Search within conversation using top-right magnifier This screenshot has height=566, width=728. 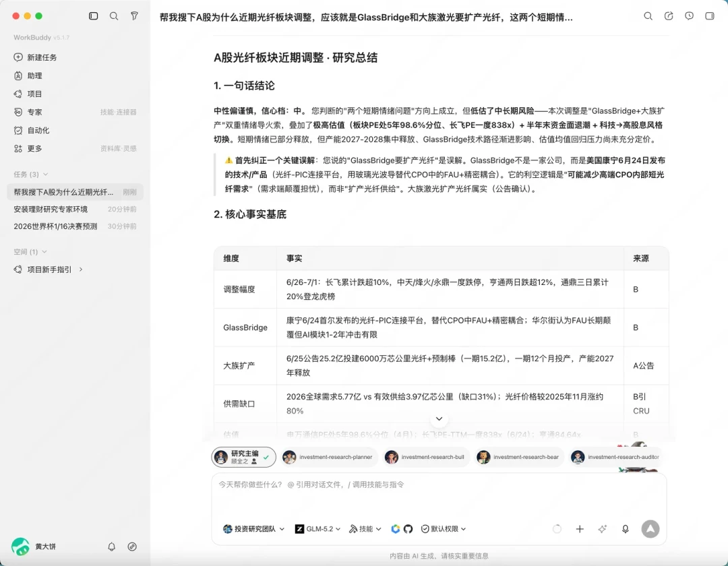pyautogui.click(x=648, y=16)
